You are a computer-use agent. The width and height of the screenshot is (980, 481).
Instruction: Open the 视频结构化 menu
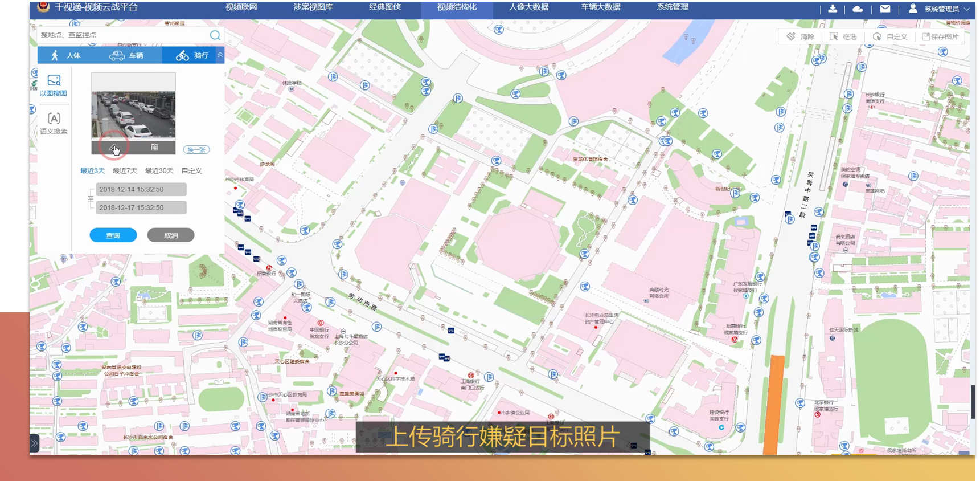(x=457, y=7)
